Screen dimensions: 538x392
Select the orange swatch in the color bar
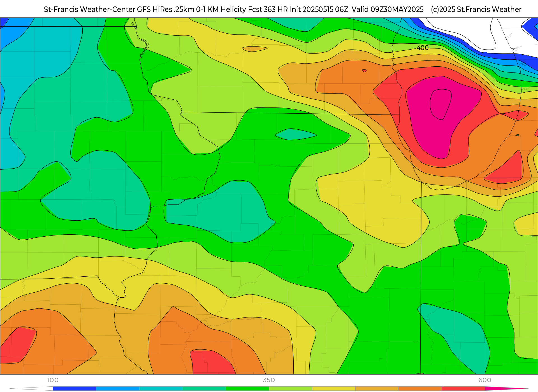pos(420,389)
